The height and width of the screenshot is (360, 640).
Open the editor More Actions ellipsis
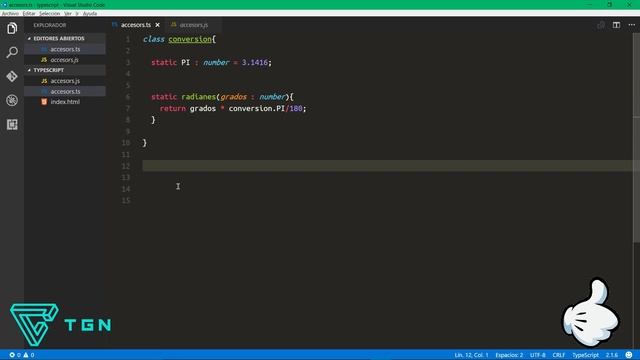point(631,25)
